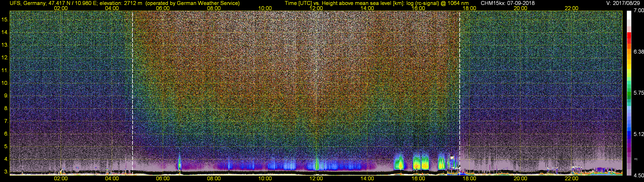Viewport: 644px width, 182px height.
Task: Click the 16:00 label on bottom time axis
Action: pyautogui.click(x=418, y=179)
